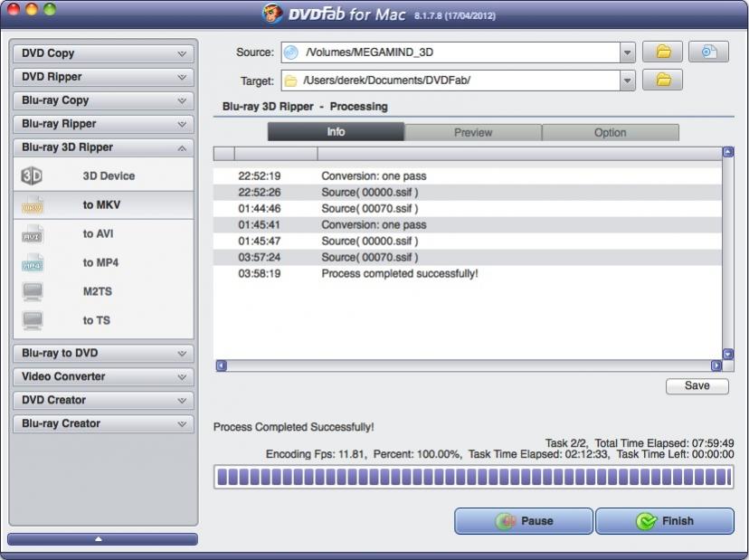
Task: Switch to the Option tab
Action: click(x=610, y=132)
